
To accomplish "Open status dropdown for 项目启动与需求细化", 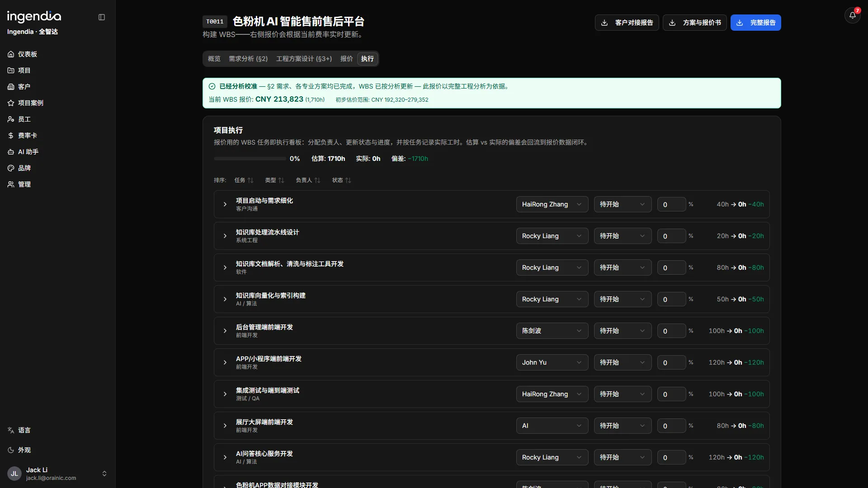I will coord(623,204).
